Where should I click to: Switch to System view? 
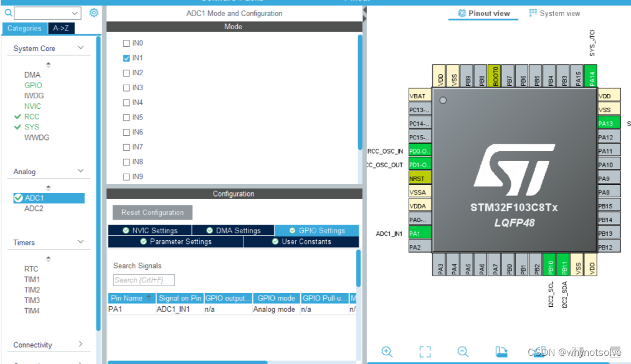point(554,13)
